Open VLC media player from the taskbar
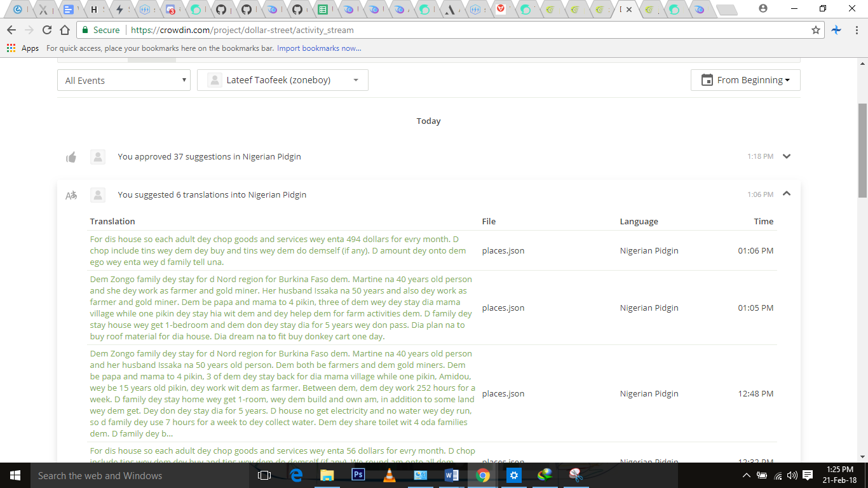This screenshot has height=488, width=868. (x=389, y=475)
